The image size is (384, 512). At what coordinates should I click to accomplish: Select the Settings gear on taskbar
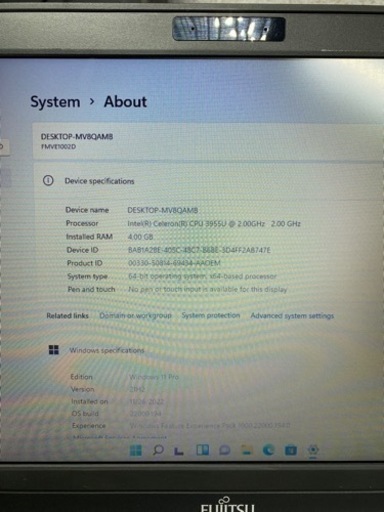point(313,450)
